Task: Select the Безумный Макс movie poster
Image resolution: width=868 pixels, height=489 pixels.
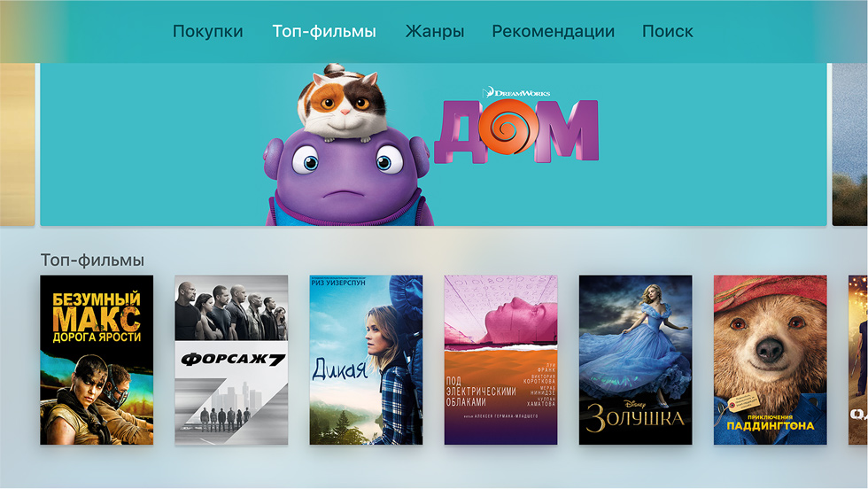Action: (x=97, y=360)
